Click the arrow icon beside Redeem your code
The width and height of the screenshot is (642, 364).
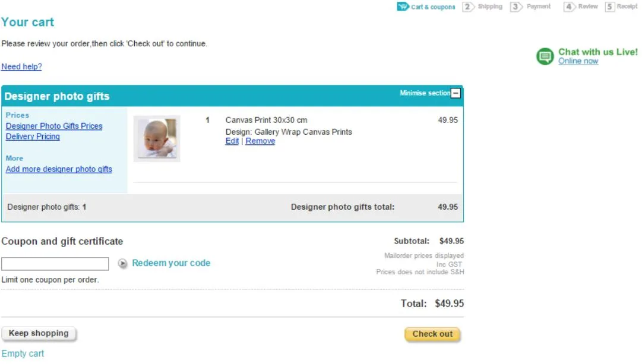pos(122,264)
